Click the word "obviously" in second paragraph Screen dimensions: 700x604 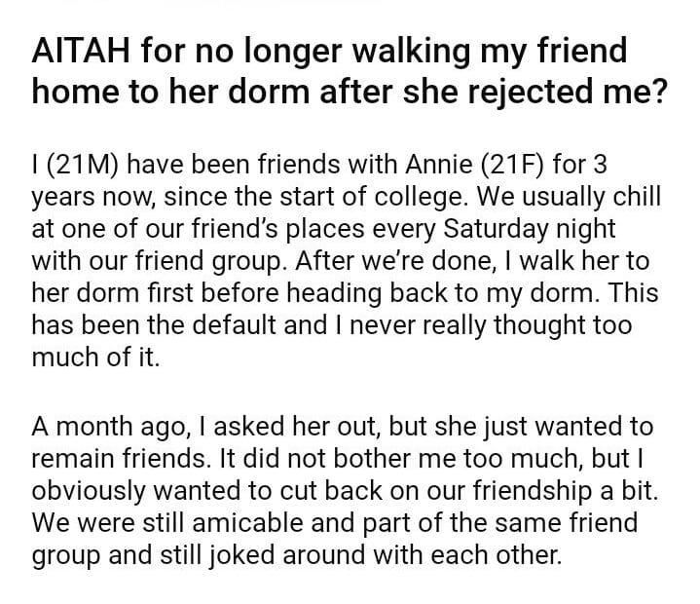[87, 490]
